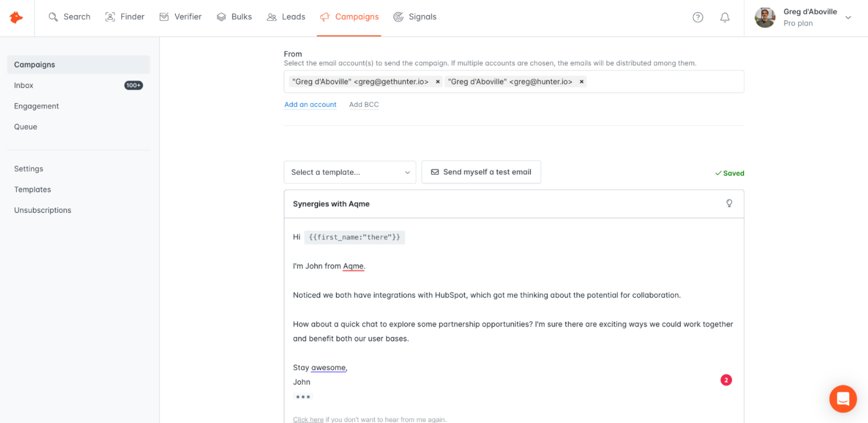This screenshot has width=868, height=423.
Task: Click the HubSpot integrations sentence
Action: (x=487, y=295)
